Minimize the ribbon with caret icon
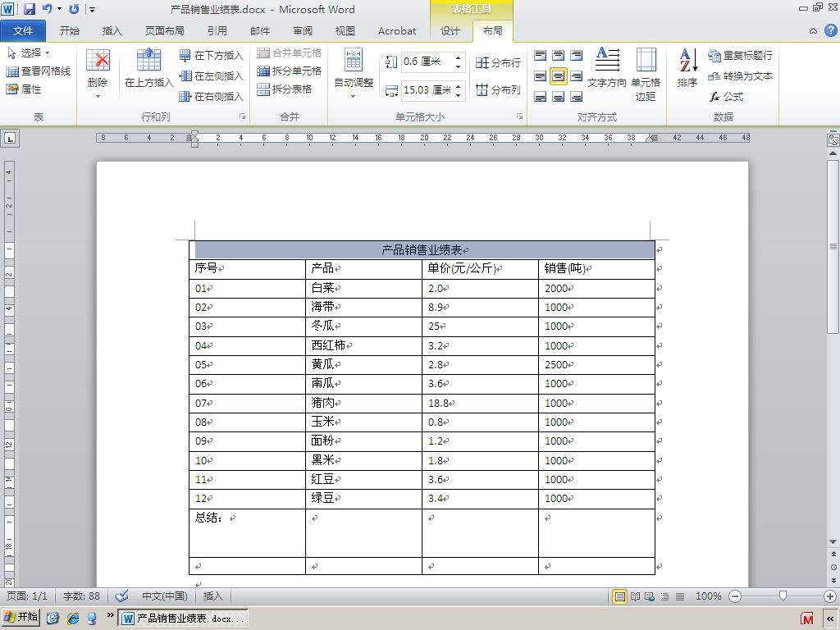 tap(813, 31)
